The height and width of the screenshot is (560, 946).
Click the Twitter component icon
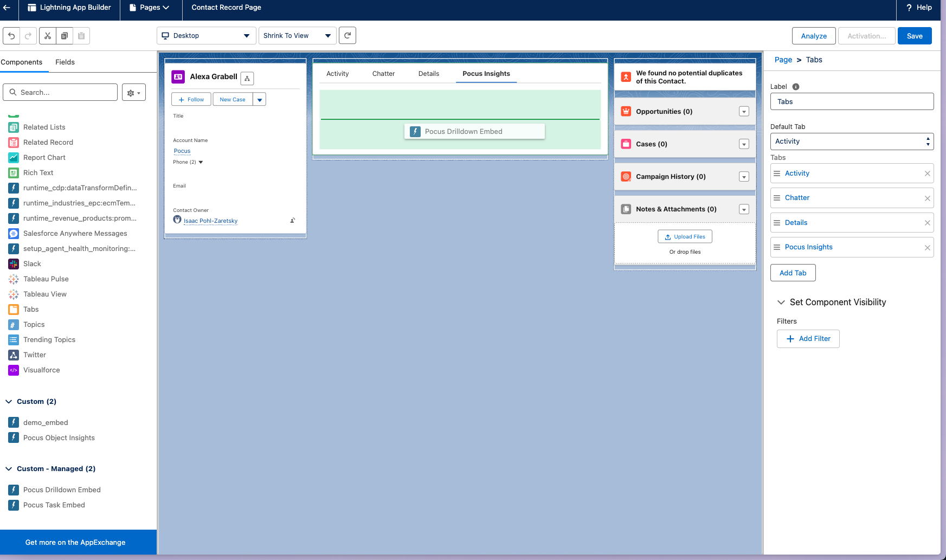[x=14, y=355]
